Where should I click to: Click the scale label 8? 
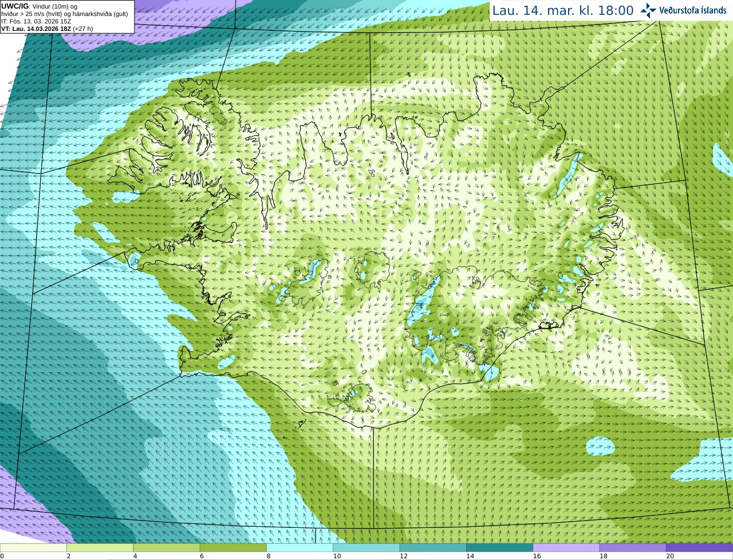click(269, 556)
